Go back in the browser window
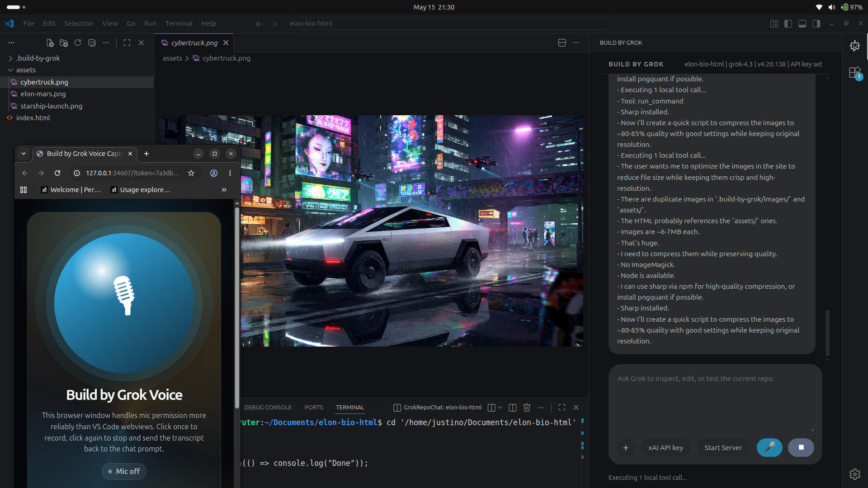This screenshot has width=868, height=488. (25, 173)
